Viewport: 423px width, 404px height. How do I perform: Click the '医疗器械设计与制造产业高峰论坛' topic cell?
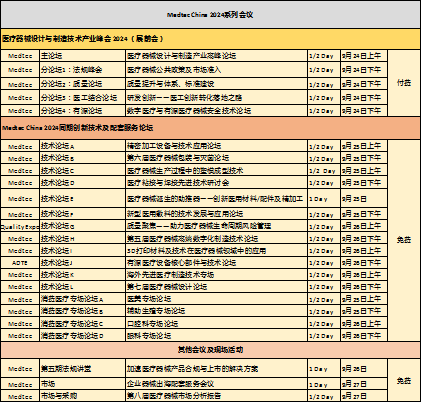click(216, 56)
